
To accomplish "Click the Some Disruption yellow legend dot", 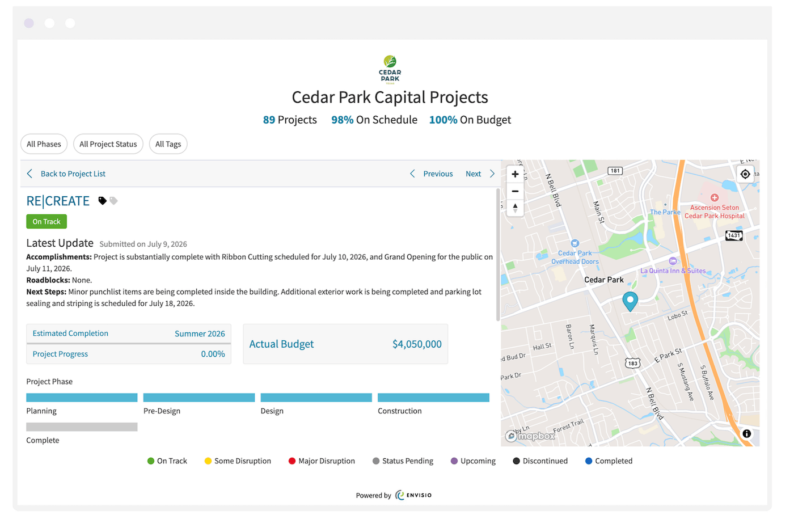I will tap(208, 461).
